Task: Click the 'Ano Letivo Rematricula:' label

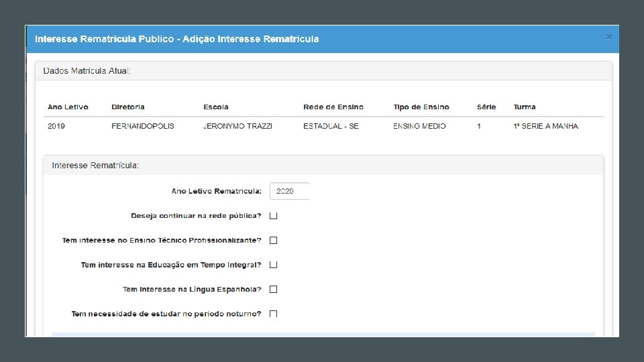Action: pos(216,191)
